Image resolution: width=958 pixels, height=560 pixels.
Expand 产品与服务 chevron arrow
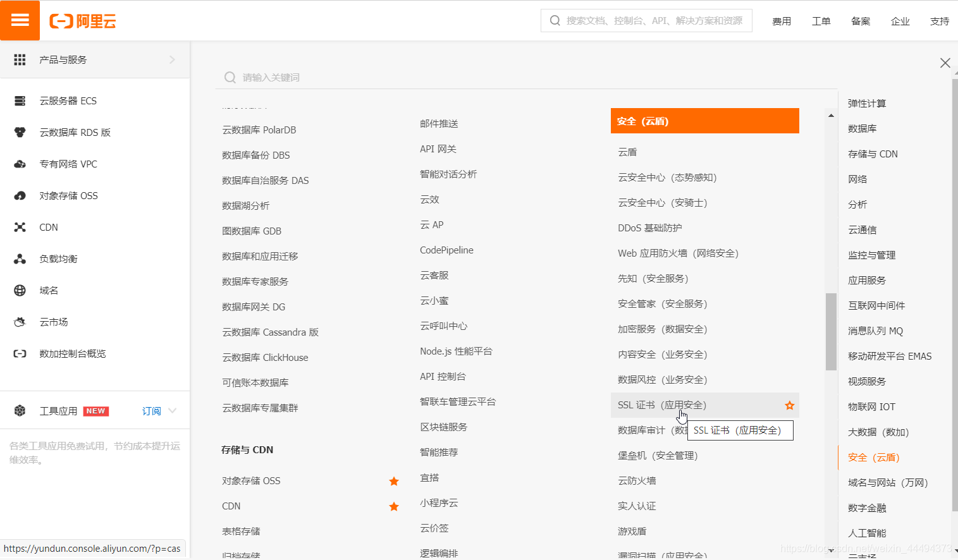coord(172,59)
